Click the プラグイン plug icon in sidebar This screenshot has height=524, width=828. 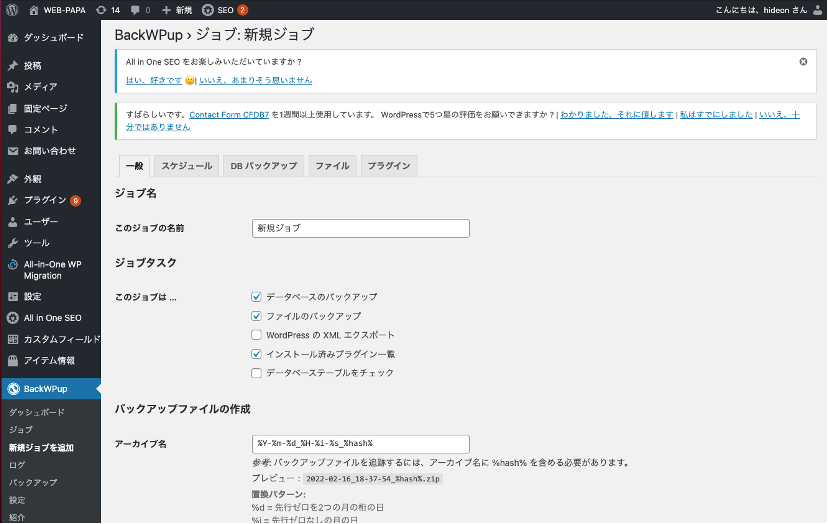point(12,200)
